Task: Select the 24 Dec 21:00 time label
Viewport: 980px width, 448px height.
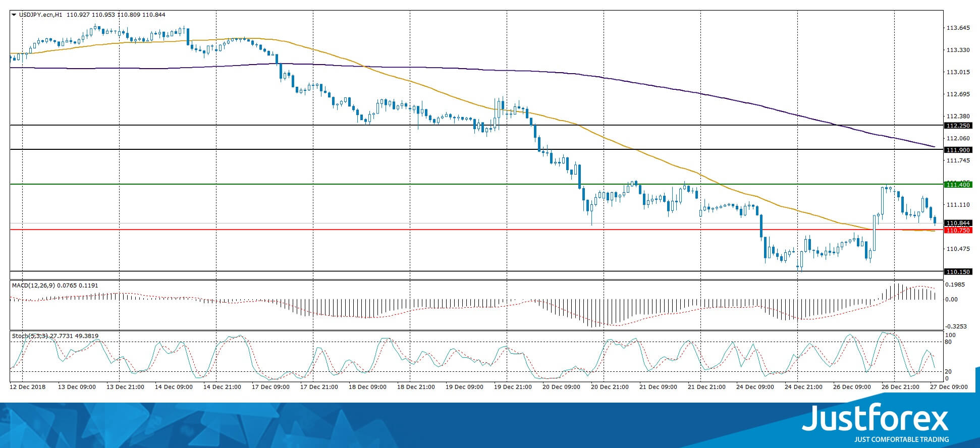Action: 803,387
